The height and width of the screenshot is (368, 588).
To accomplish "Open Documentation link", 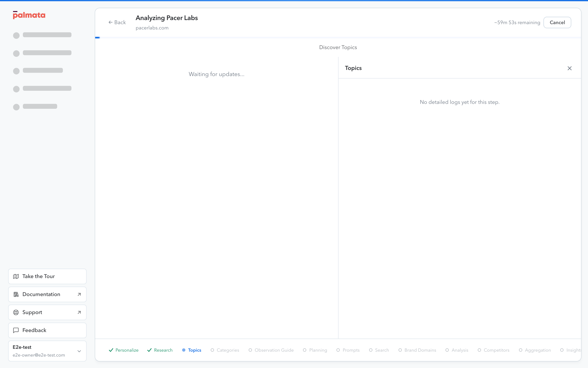I will tap(47, 294).
